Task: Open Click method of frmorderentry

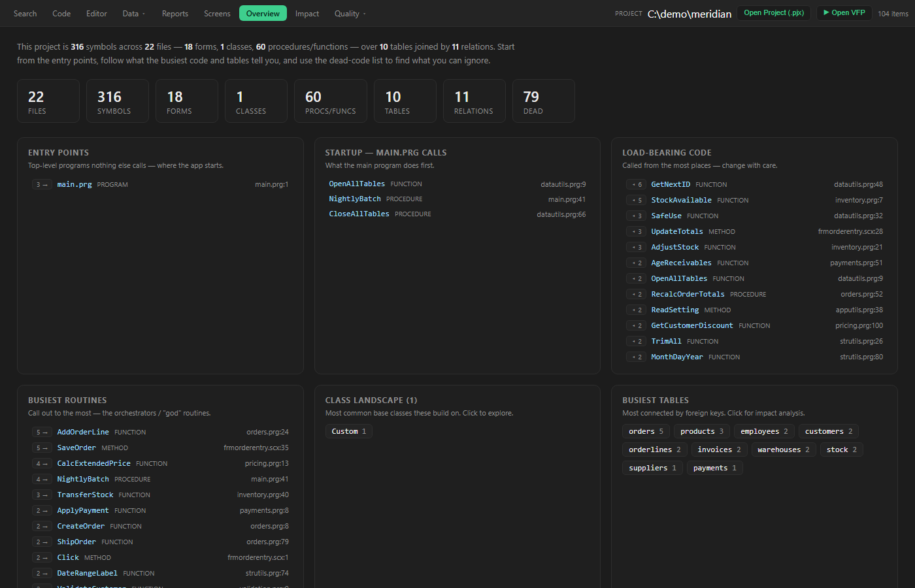Action: (160, 557)
